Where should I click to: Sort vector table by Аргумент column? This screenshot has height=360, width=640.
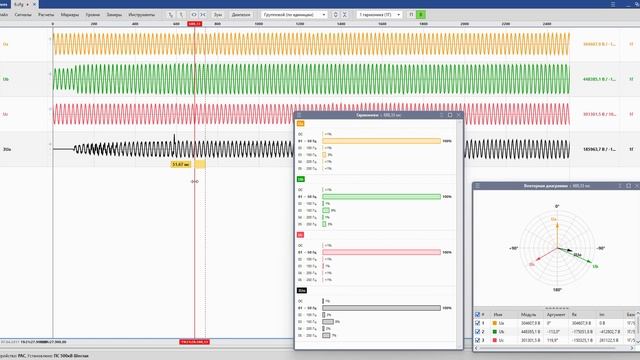click(556, 315)
